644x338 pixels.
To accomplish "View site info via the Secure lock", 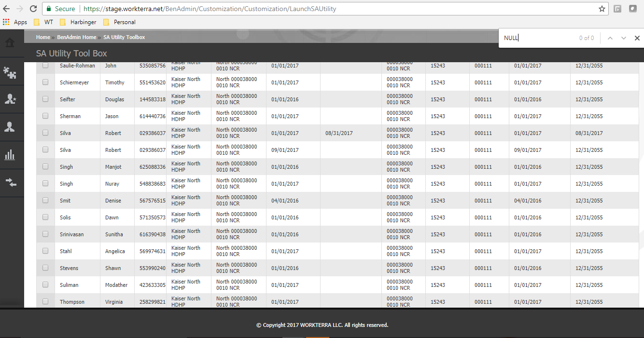I will pyautogui.click(x=60, y=9).
